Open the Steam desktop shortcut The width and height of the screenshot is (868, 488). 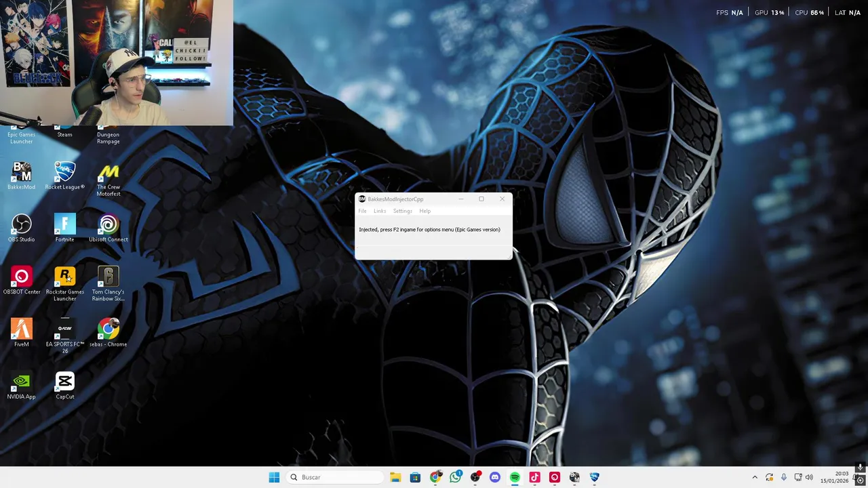coord(64,133)
